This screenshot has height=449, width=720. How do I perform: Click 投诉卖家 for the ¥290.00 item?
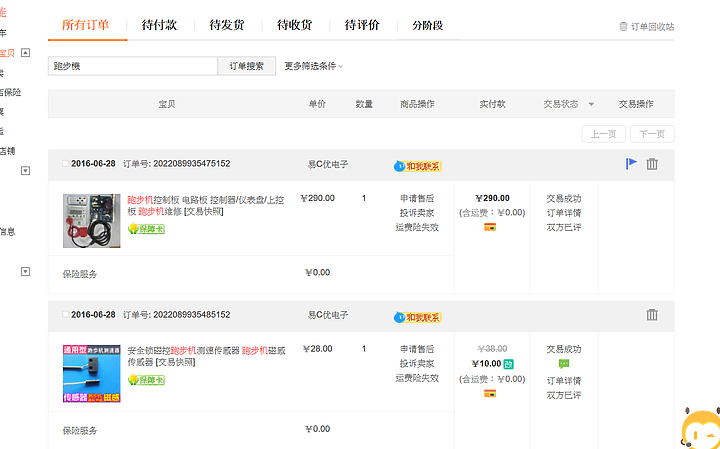click(x=417, y=213)
